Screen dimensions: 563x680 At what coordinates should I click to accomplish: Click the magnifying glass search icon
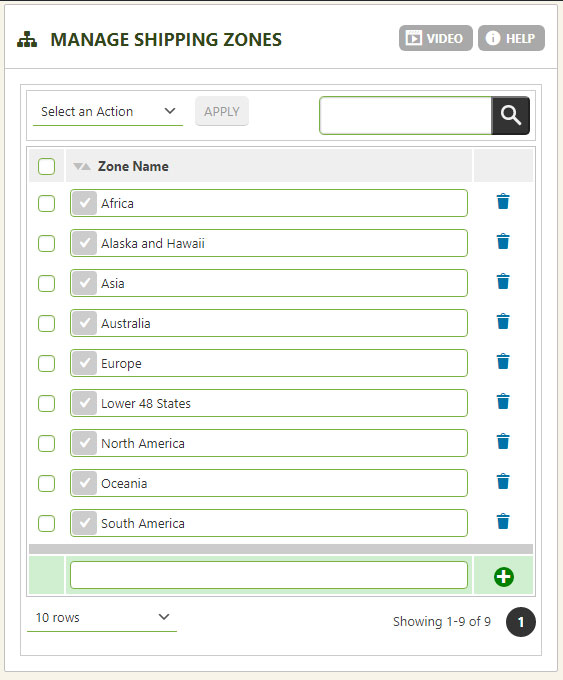point(511,115)
